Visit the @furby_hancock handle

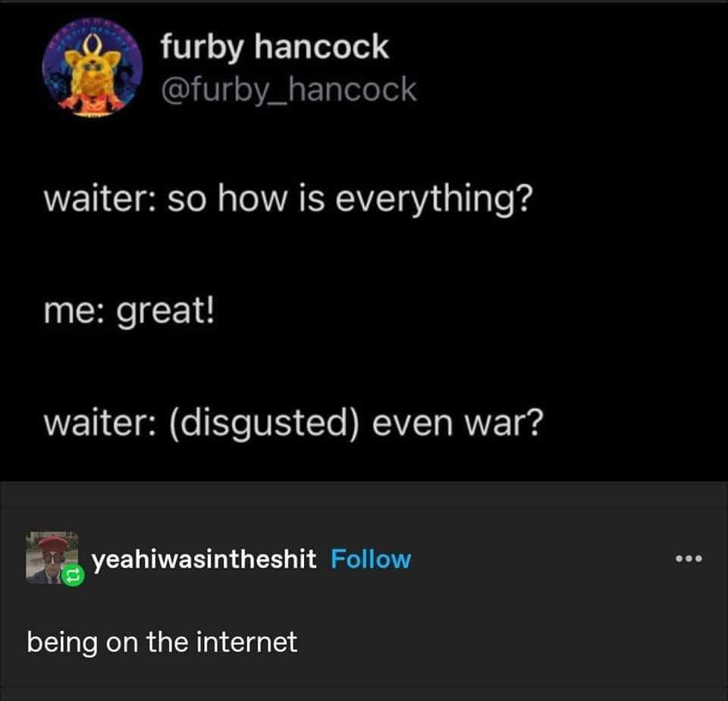(288, 90)
